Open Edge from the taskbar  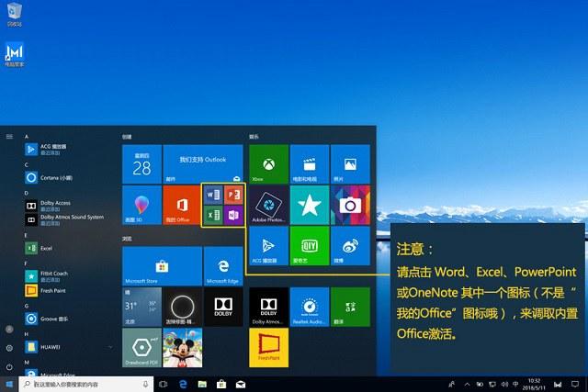[183, 384]
